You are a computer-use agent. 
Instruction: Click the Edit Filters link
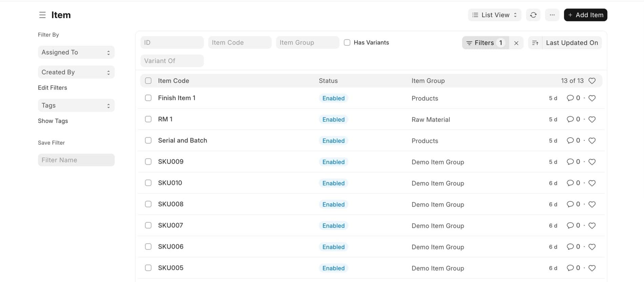pyautogui.click(x=53, y=88)
